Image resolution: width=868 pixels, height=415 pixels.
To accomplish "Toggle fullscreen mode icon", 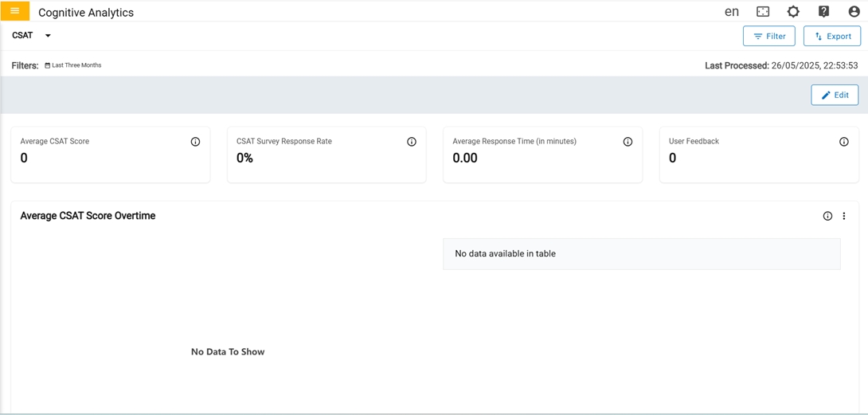I will (763, 12).
